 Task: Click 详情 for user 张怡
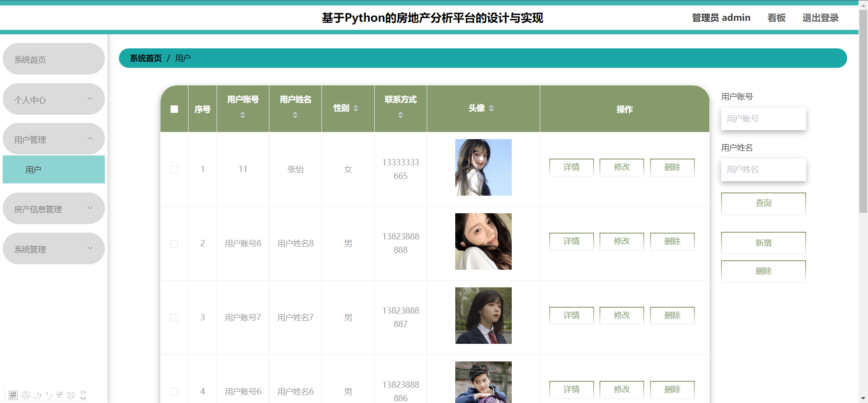coord(571,167)
